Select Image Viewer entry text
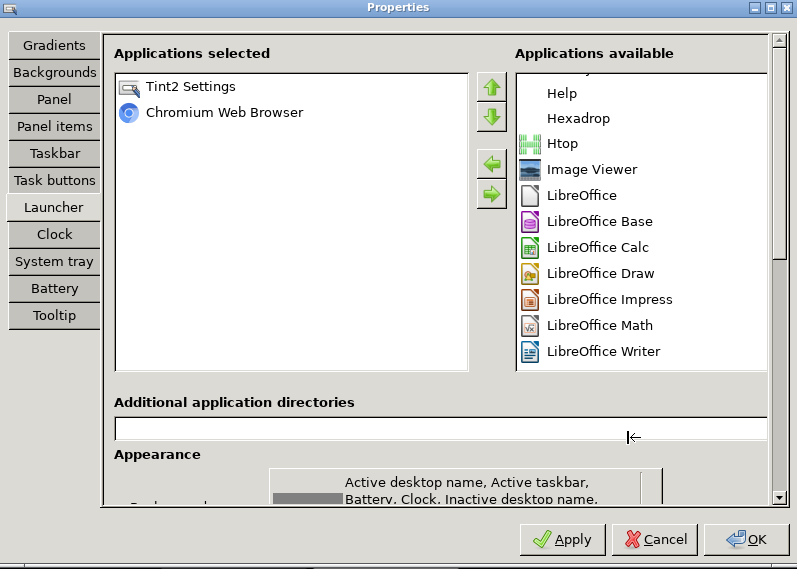Viewport: 797px width, 569px height. (x=592, y=170)
